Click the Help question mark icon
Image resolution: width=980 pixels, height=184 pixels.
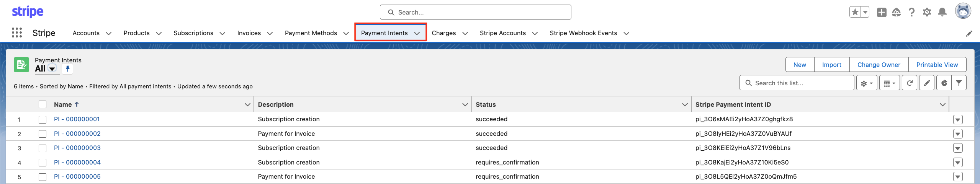point(911,12)
